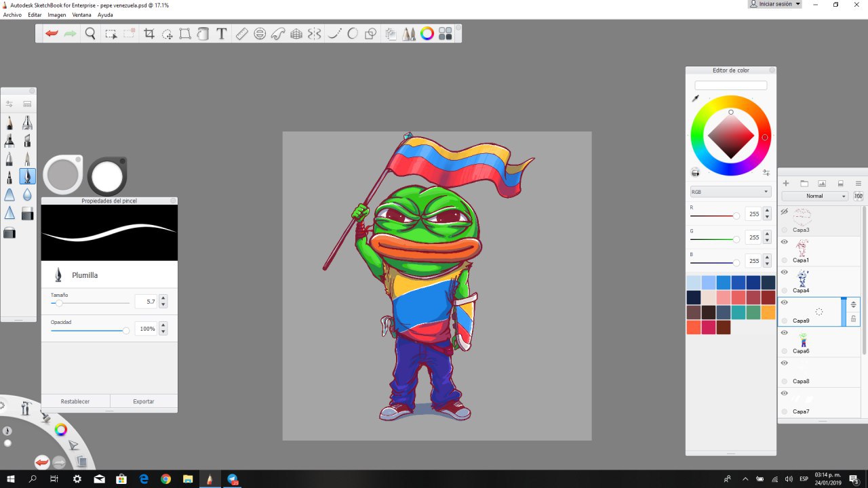Select the Pencil brush in brush palette
This screenshot has width=868, height=488.
click(x=9, y=123)
